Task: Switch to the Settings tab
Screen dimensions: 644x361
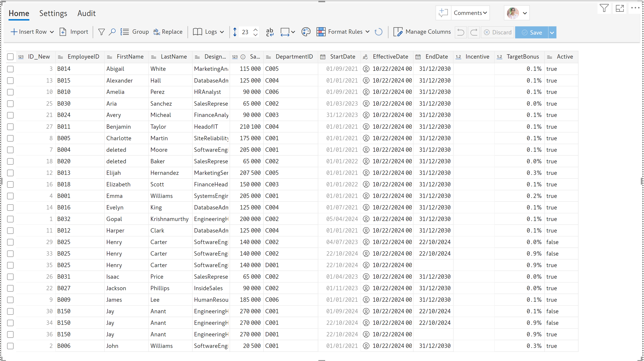Action: [x=53, y=13]
